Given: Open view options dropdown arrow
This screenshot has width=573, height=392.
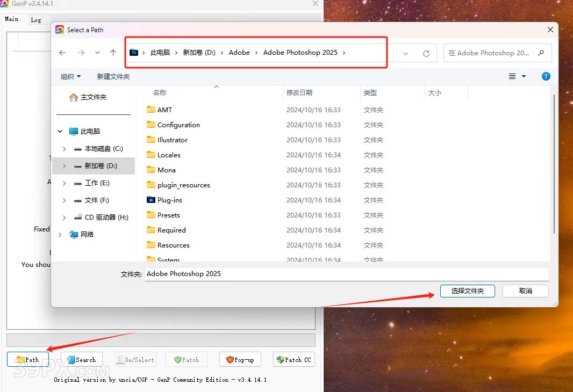Looking at the screenshot, I should click(x=524, y=76).
